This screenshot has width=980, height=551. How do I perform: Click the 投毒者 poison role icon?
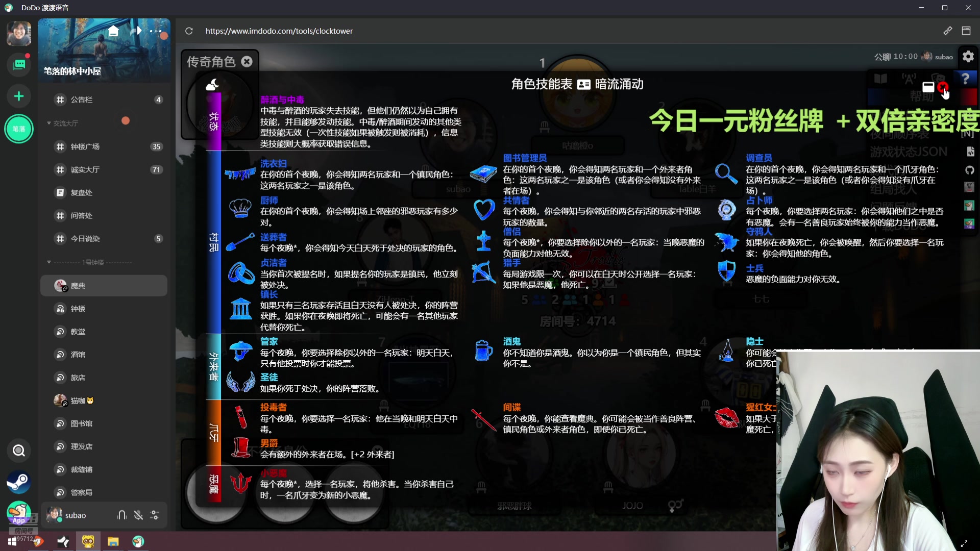tap(240, 416)
